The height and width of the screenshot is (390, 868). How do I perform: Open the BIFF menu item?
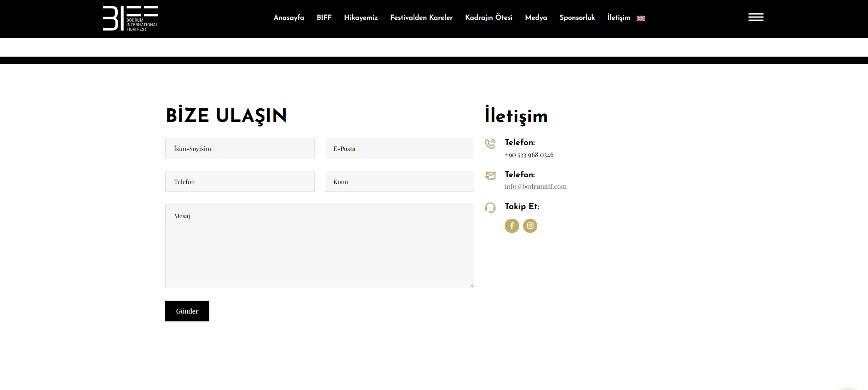coord(324,17)
